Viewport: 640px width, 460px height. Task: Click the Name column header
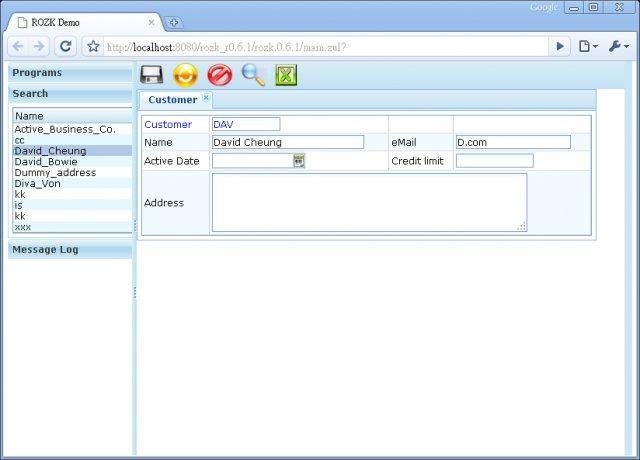coord(73,116)
